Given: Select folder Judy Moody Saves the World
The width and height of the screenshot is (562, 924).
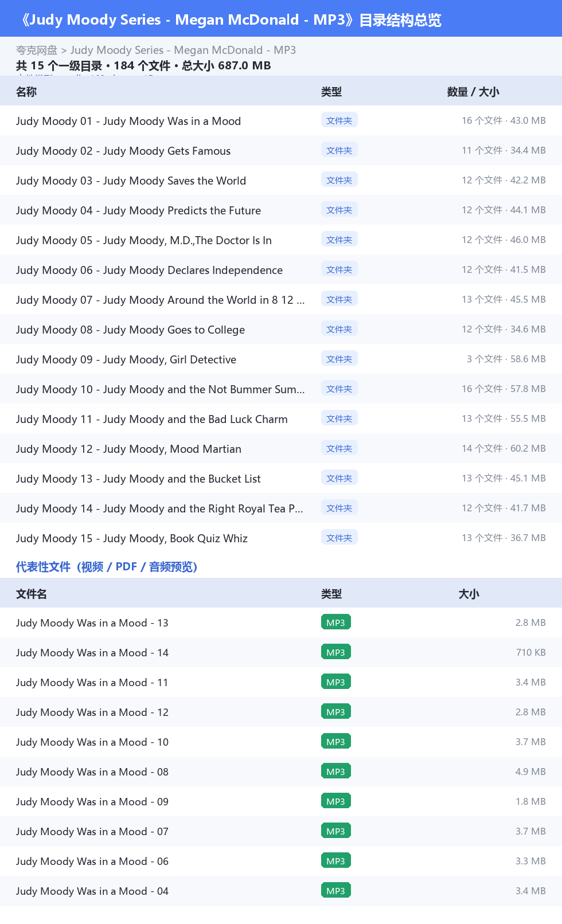Looking at the screenshot, I should (x=131, y=181).
